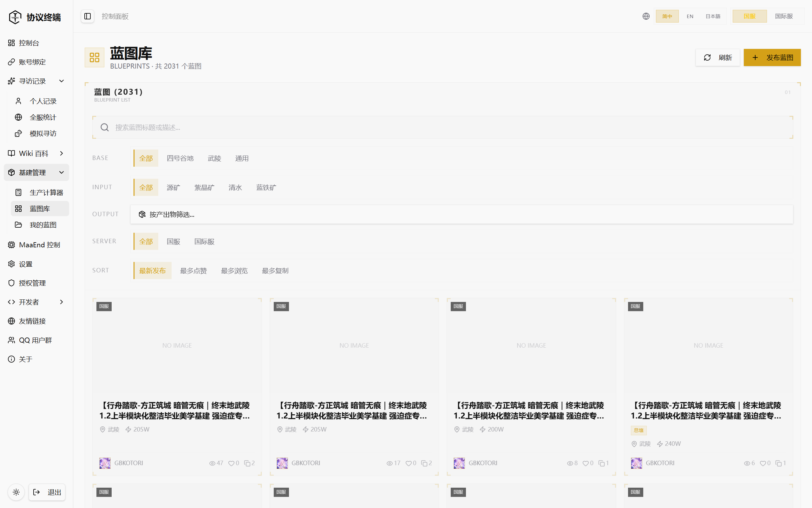Screen dimensions: 812x508
Task: Open 设置 gear entry
Action: pyautogui.click(x=36, y=264)
